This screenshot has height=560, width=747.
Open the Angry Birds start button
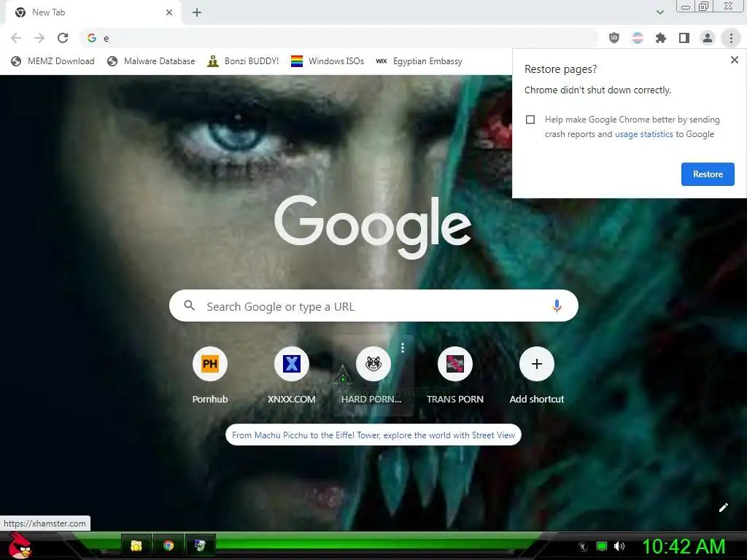[20, 545]
